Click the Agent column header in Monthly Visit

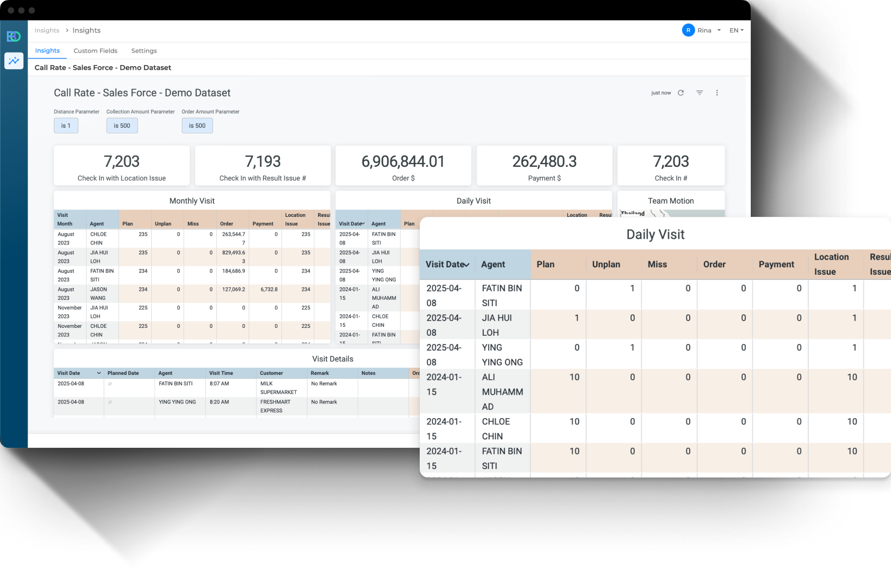tap(97, 224)
